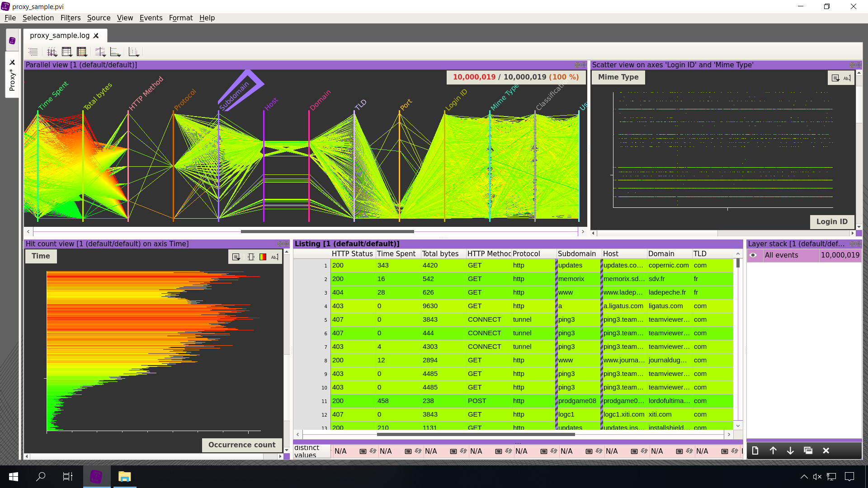Toggle auto-fit in the hit count view
This screenshot has width=868, height=488.
tap(251, 257)
